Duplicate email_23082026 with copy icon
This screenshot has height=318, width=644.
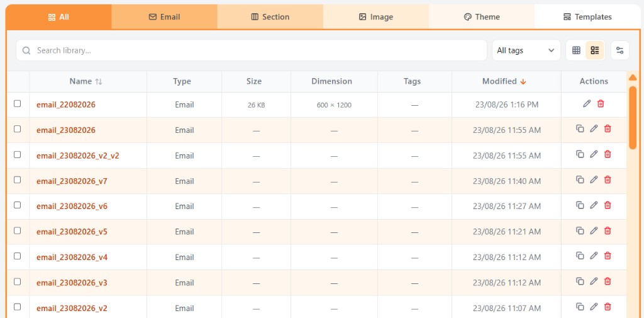pos(580,128)
